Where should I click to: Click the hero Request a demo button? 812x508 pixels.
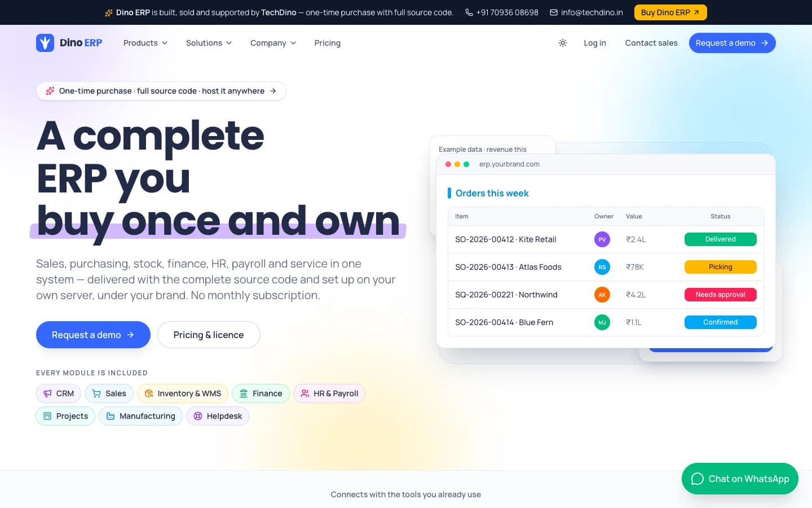click(x=93, y=335)
